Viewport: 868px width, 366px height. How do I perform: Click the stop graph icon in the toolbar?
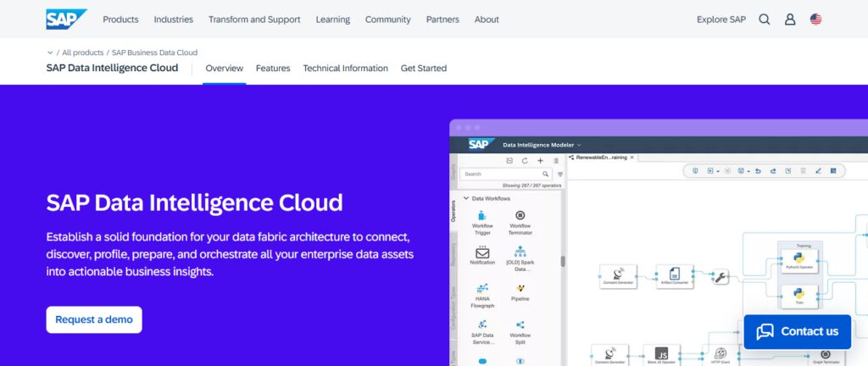click(727, 171)
